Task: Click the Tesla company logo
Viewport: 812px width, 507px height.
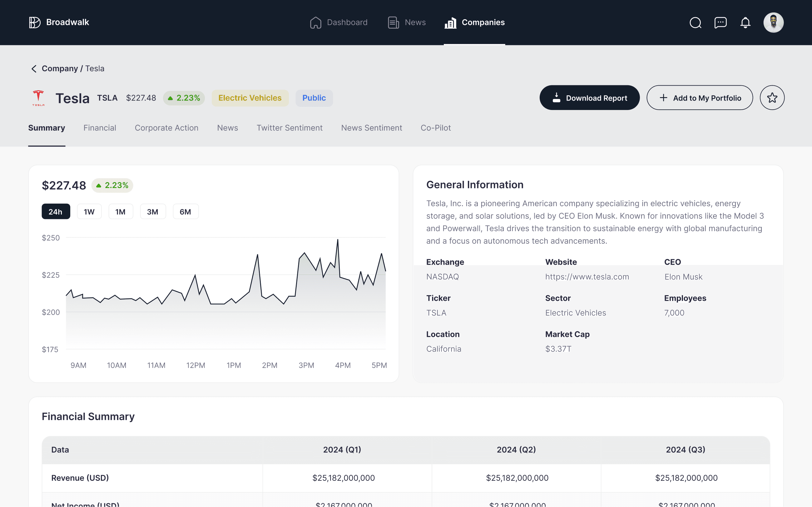Action: (38, 98)
